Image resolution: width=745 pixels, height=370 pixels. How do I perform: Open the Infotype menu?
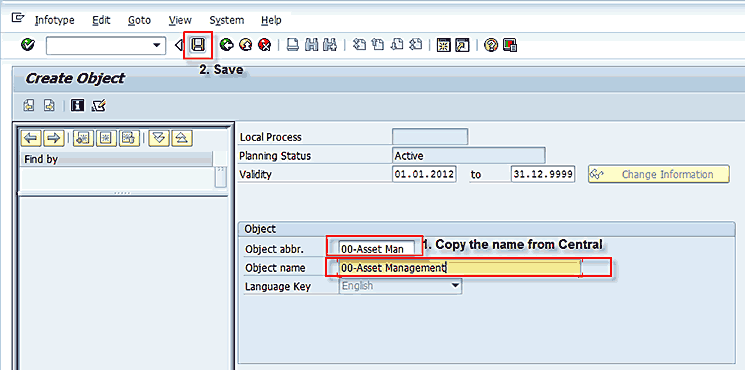pos(55,20)
